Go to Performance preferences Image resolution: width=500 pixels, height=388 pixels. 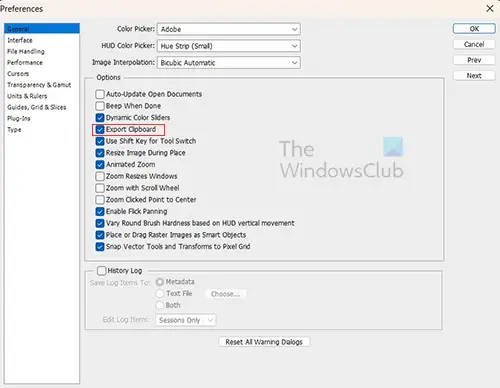42,62
